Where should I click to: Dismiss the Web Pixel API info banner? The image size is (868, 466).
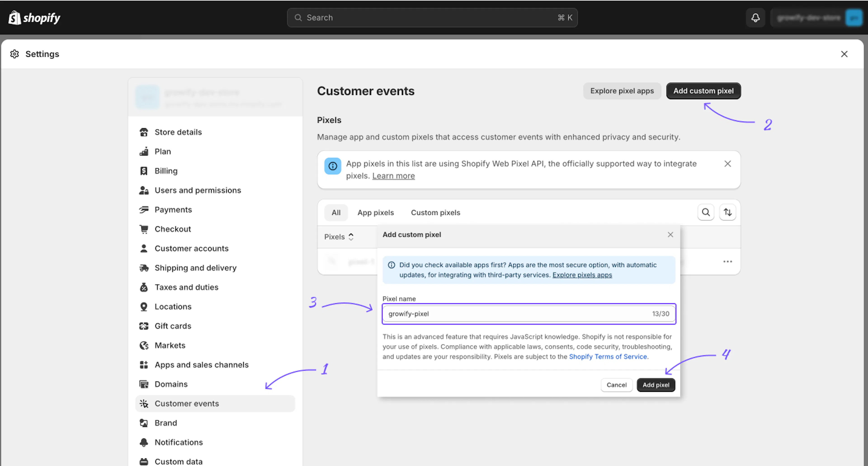(727, 164)
